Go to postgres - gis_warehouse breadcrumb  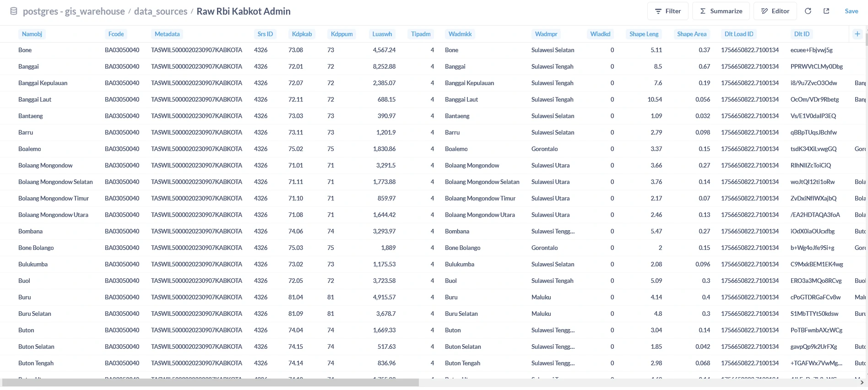click(x=74, y=11)
